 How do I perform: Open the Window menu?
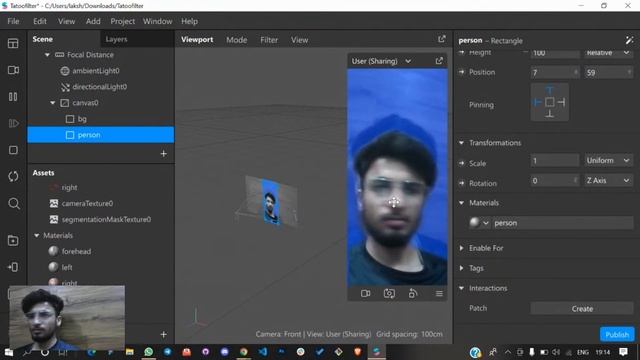[x=157, y=21]
